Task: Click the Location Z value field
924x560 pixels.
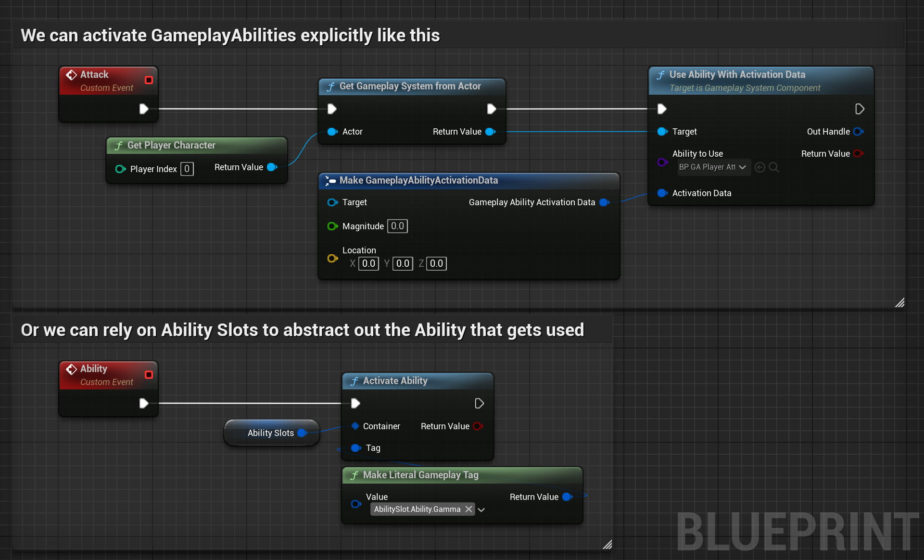Action: coord(436,263)
